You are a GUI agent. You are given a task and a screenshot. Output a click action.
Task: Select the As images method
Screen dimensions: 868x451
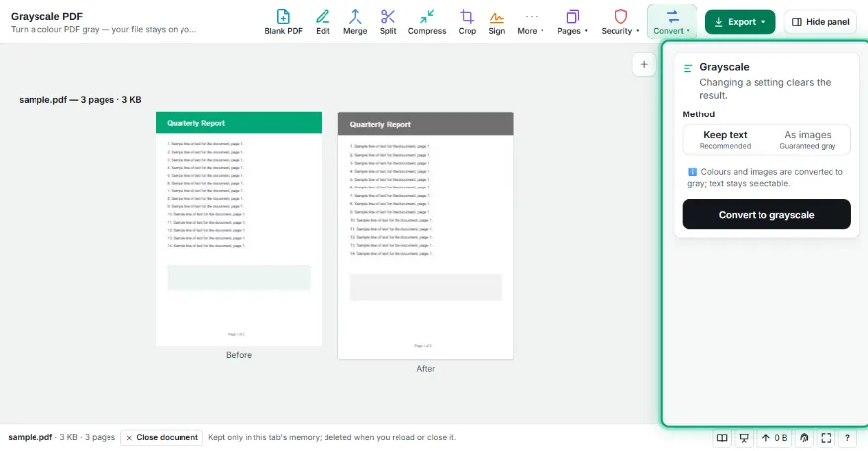(x=808, y=139)
